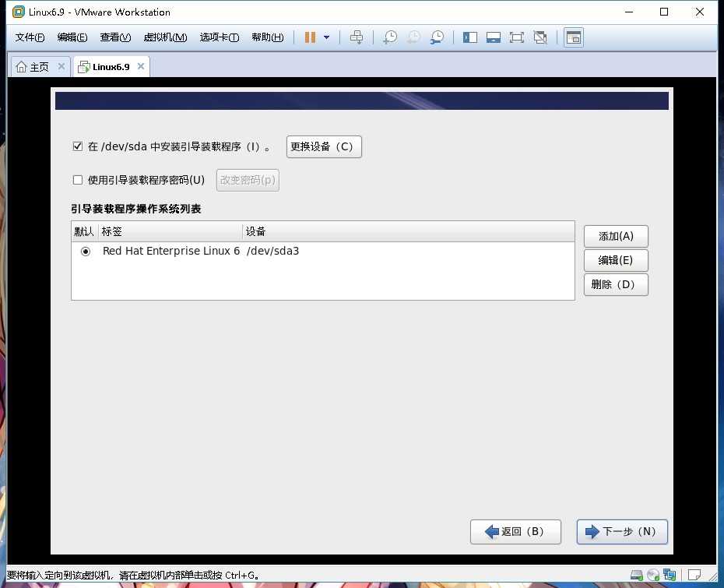
Task: Toggle the library sidebar view
Action: point(470,37)
